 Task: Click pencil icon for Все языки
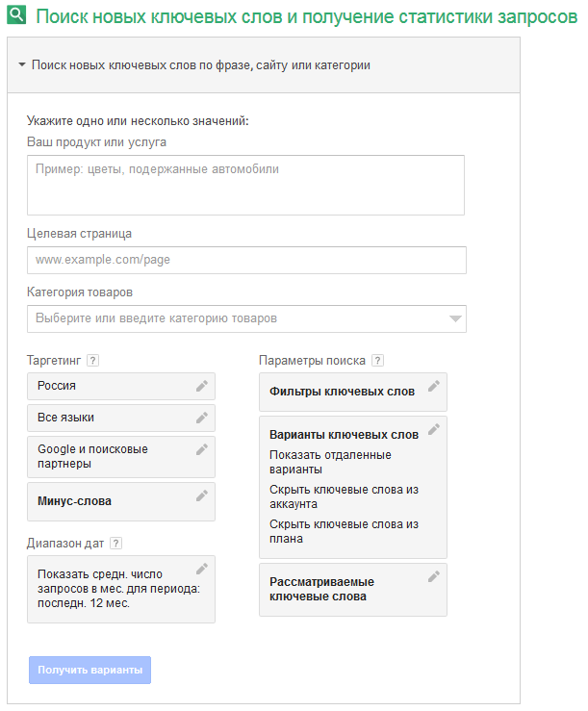click(x=202, y=418)
